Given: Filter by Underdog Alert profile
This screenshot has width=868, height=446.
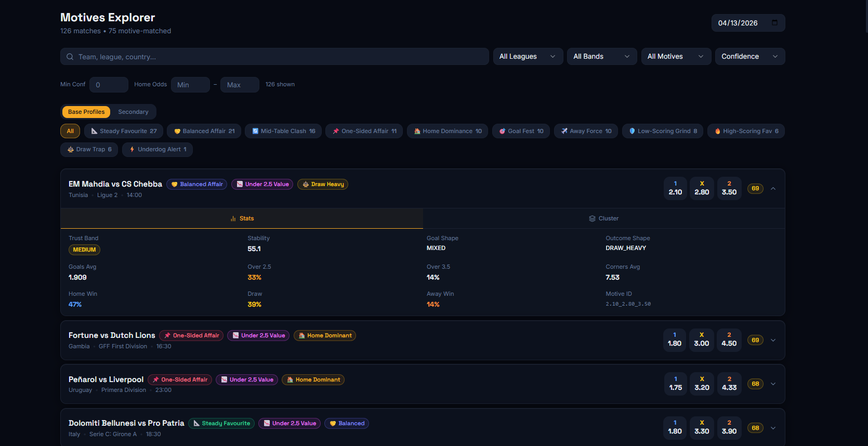Looking at the screenshot, I should tap(157, 149).
